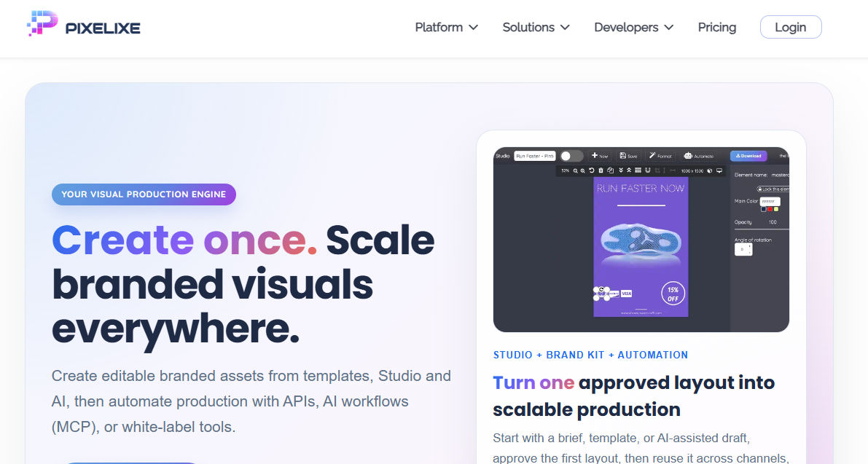Click the Login button

[791, 27]
